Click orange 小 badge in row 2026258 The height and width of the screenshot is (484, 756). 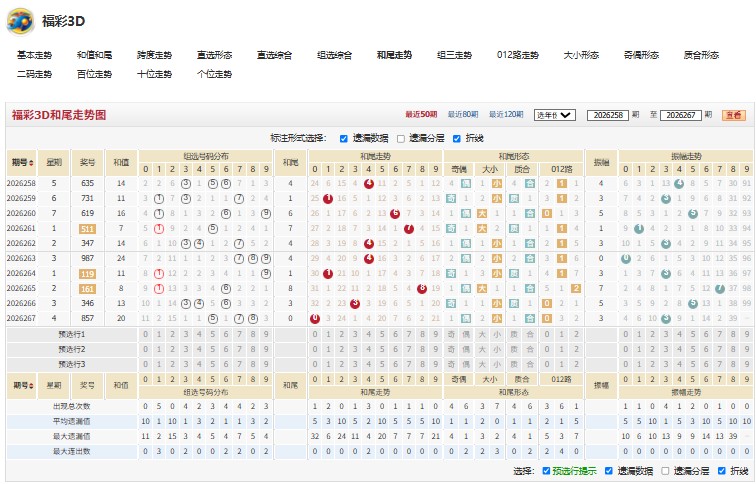497,184
